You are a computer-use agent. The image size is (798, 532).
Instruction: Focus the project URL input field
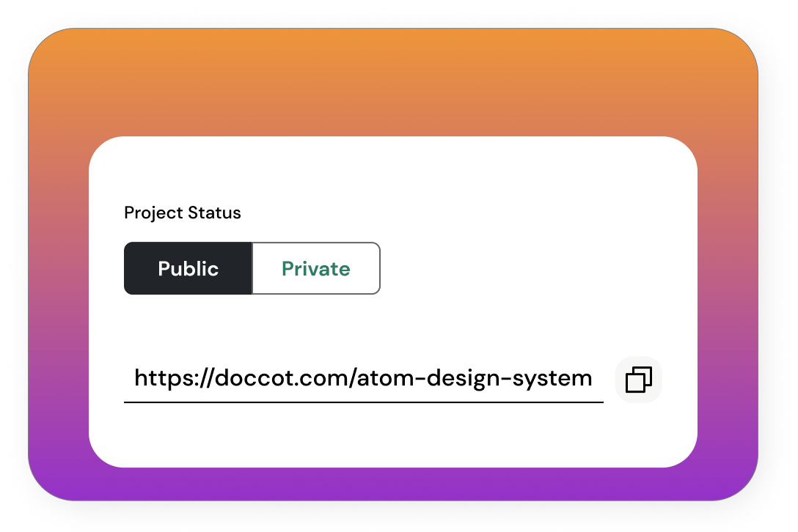363,379
